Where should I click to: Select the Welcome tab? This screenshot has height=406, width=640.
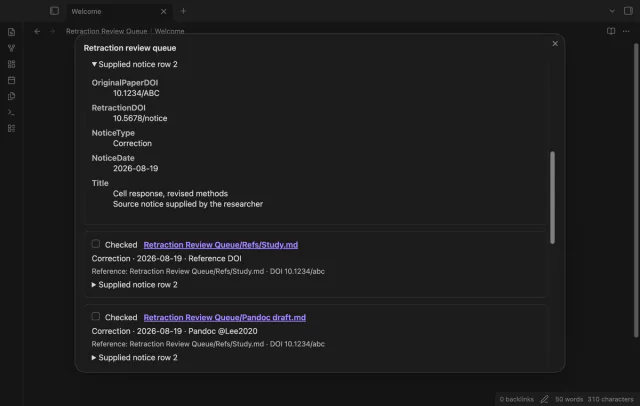(118, 11)
